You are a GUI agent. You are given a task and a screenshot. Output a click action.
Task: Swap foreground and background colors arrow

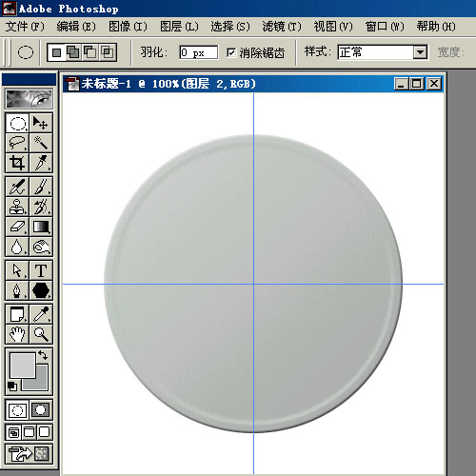(x=43, y=355)
